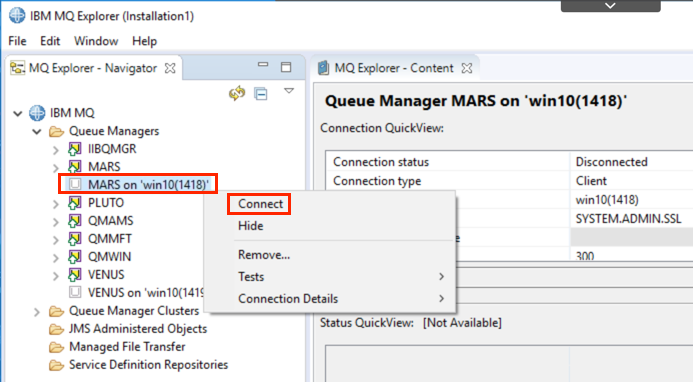Image resolution: width=693 pixels, height=382 pixels.
Task: Click the Client connection type value
Action: pyautogui.click(x=591, y=181)
